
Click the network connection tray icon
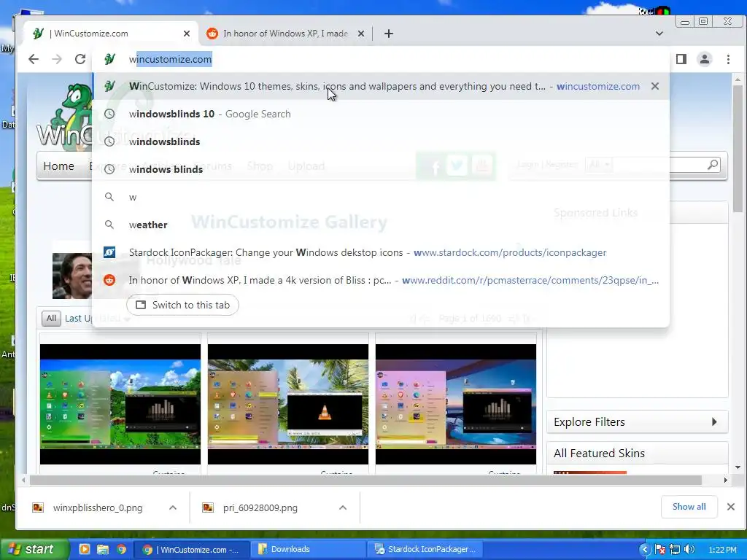coord(675,550)
